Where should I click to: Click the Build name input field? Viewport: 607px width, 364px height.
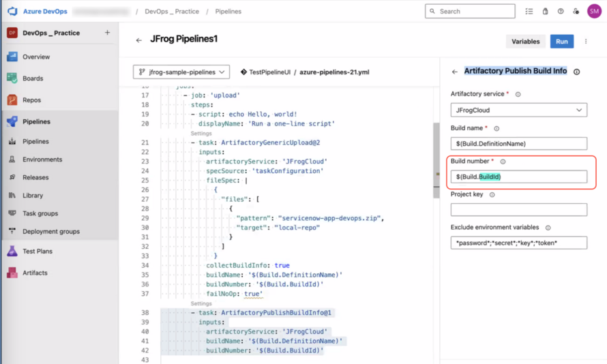519,144
